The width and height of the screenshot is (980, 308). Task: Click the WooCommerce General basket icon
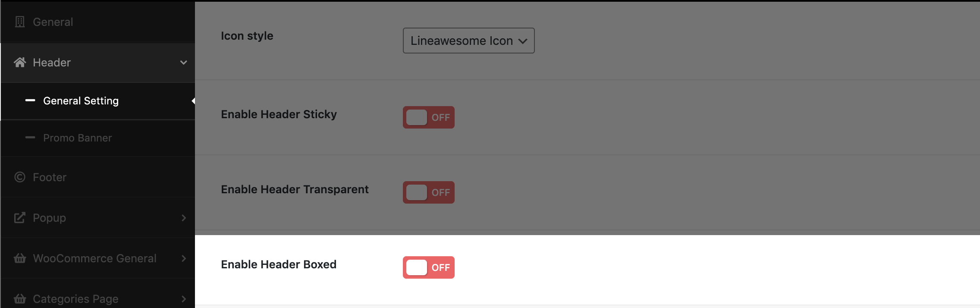20,258
